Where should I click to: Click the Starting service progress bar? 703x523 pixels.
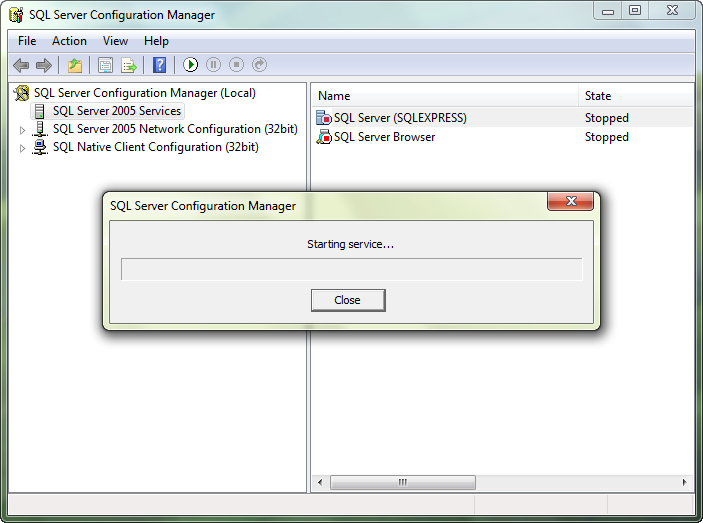pos(352,269)
